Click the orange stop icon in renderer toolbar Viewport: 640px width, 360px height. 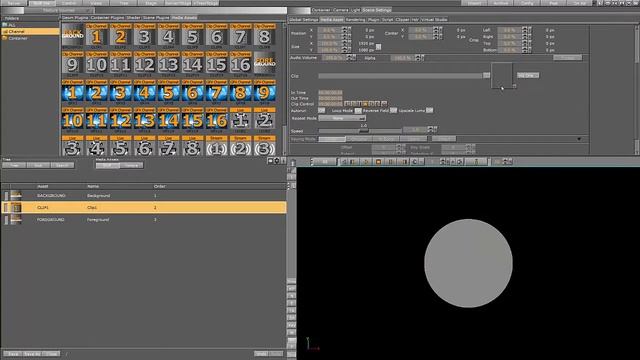[x=378, y=162]
